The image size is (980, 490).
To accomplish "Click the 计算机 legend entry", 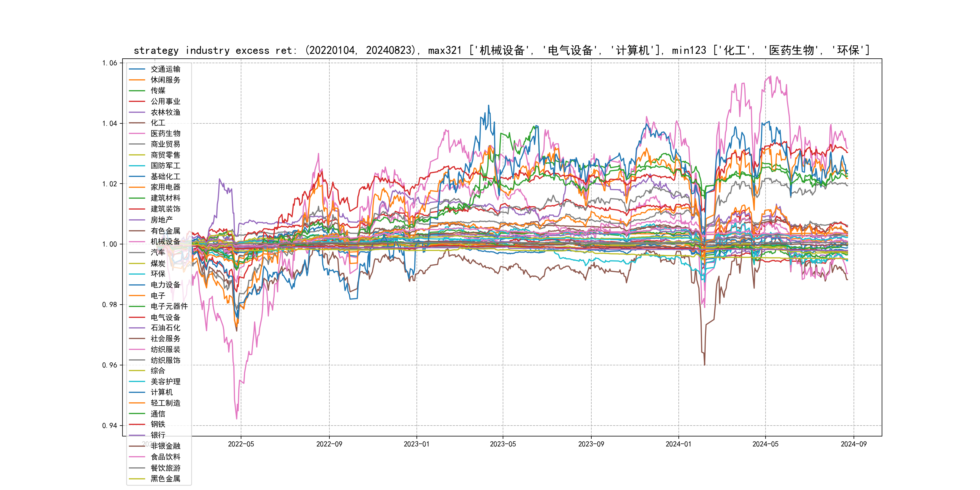I will click(161, 392).
